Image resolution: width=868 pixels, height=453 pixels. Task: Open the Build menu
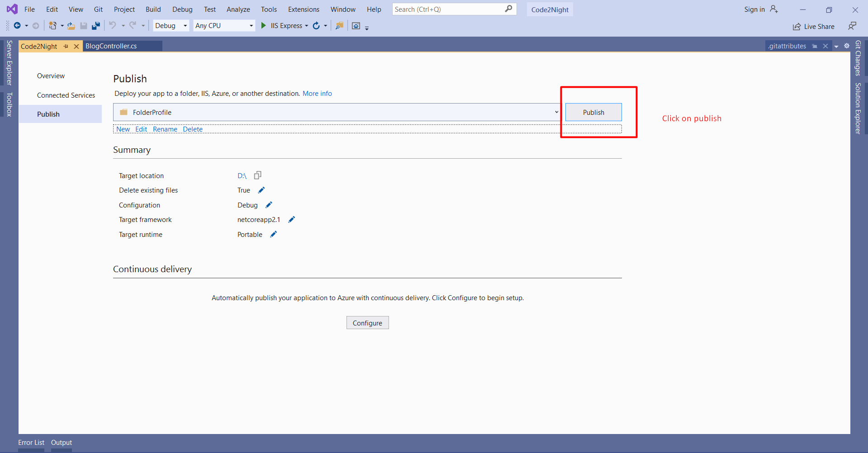pyautogui.click(x=153, y=9)
